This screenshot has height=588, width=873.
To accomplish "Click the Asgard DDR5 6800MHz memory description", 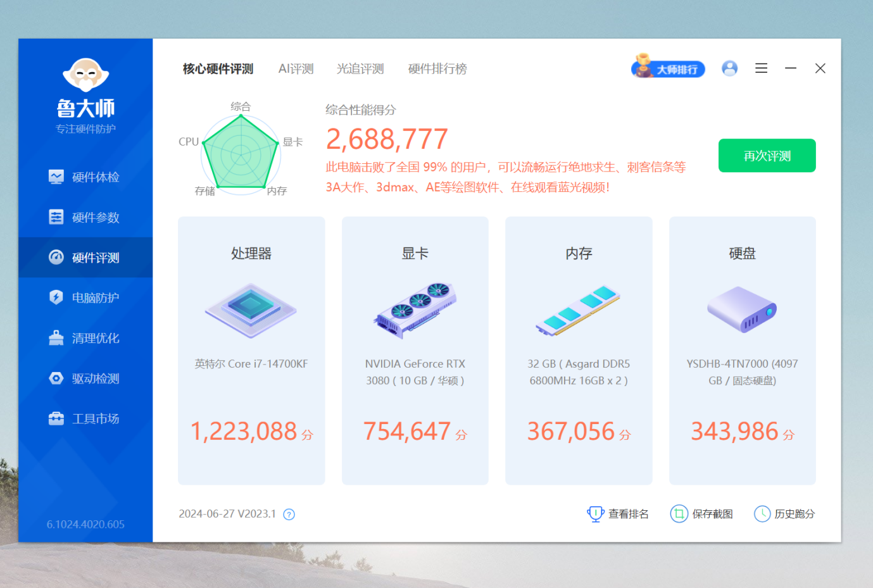I will 579,372.
